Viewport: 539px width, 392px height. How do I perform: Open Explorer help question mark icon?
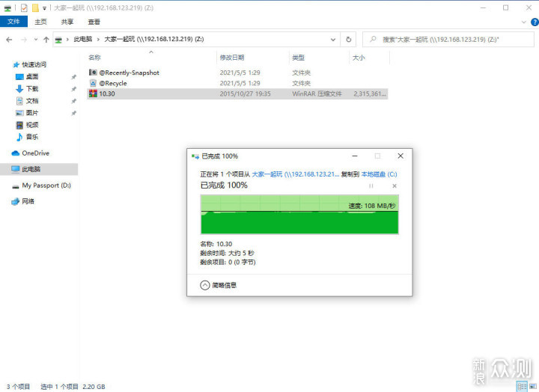click(535, 22)
